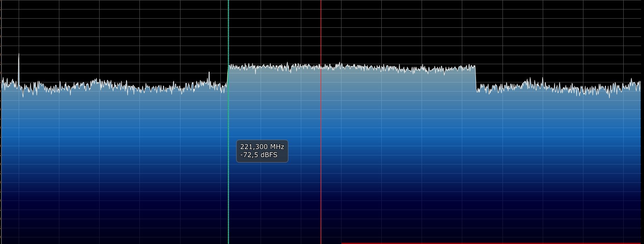The image size is (644, 244).
Task: Click the narrow spike at the far left of the spectrum
Action: point(19,70)
